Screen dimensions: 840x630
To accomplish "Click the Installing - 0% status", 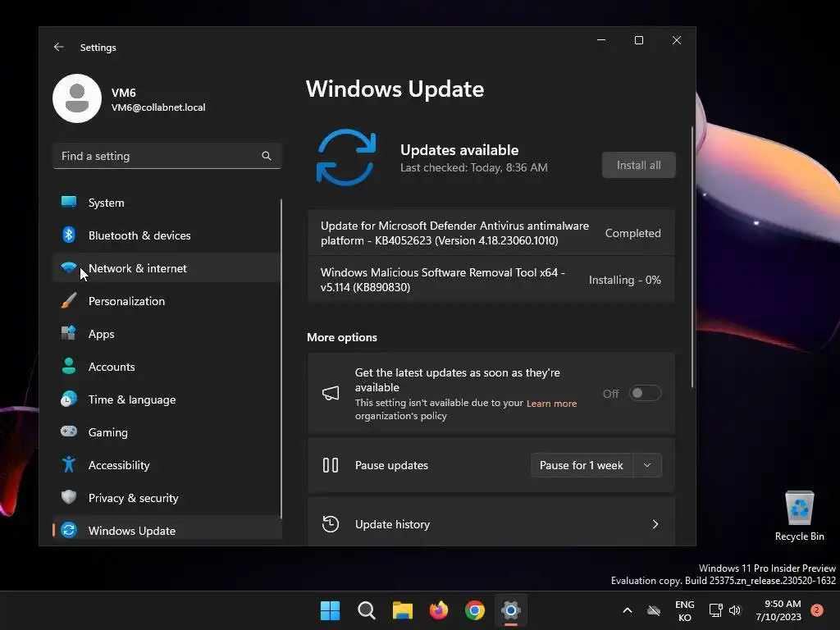I will (624, 280).
